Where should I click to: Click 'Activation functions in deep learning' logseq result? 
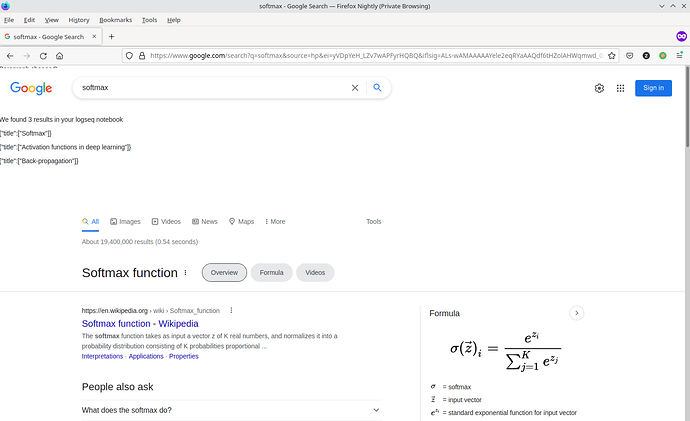point(66,147)
